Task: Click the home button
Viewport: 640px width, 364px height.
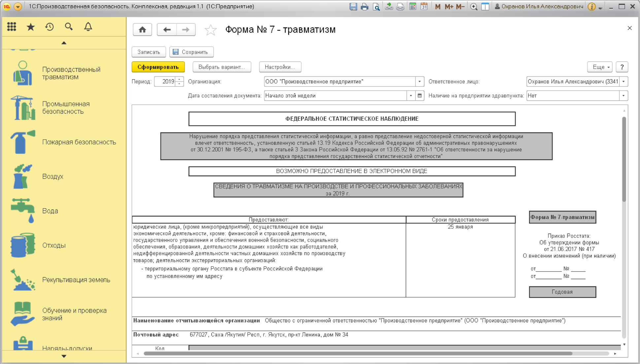Action: point(142,30)
